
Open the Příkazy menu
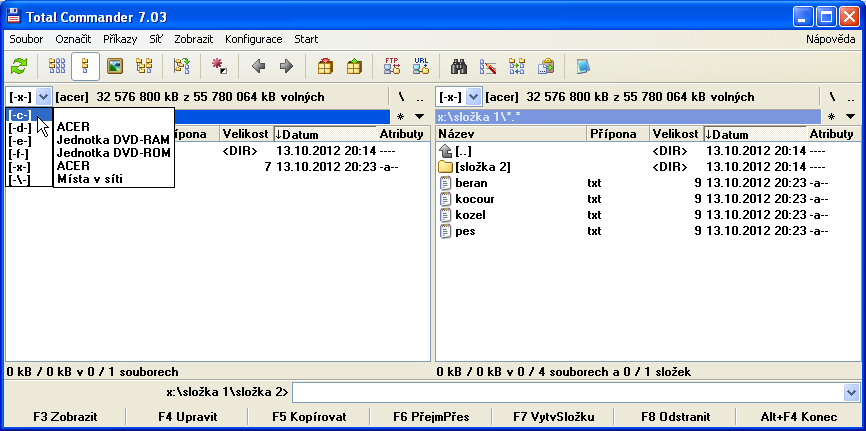point(120,39)
